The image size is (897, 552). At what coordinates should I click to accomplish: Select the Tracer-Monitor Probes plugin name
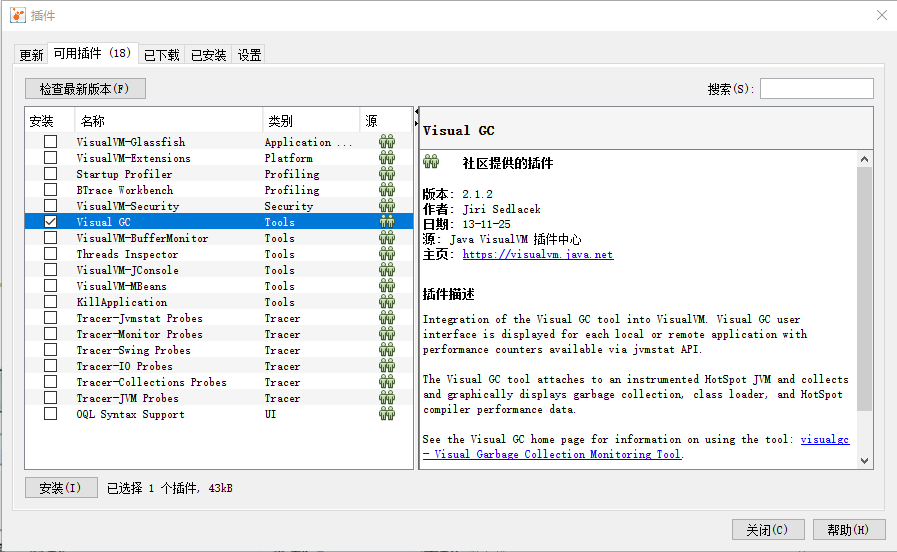[140, 334]
